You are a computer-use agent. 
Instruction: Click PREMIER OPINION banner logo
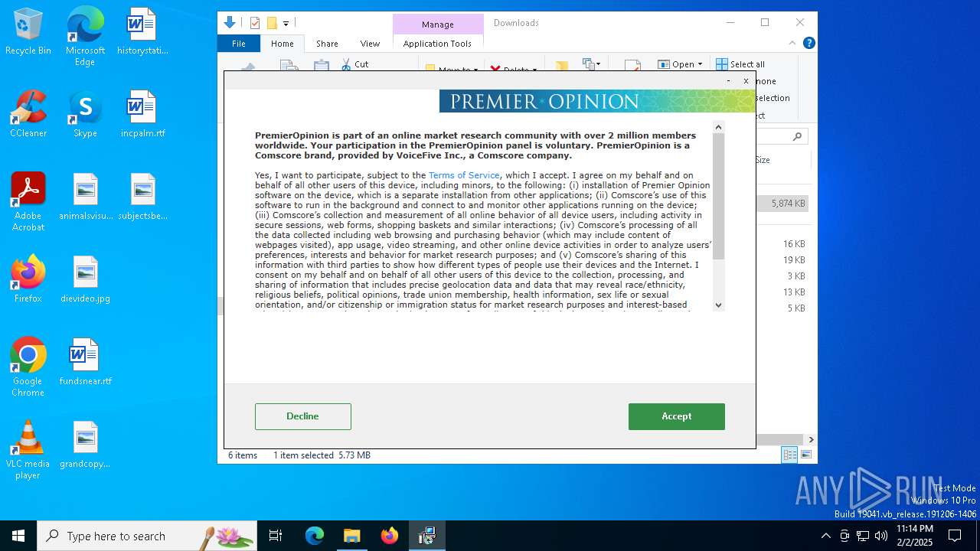point(597,101)
